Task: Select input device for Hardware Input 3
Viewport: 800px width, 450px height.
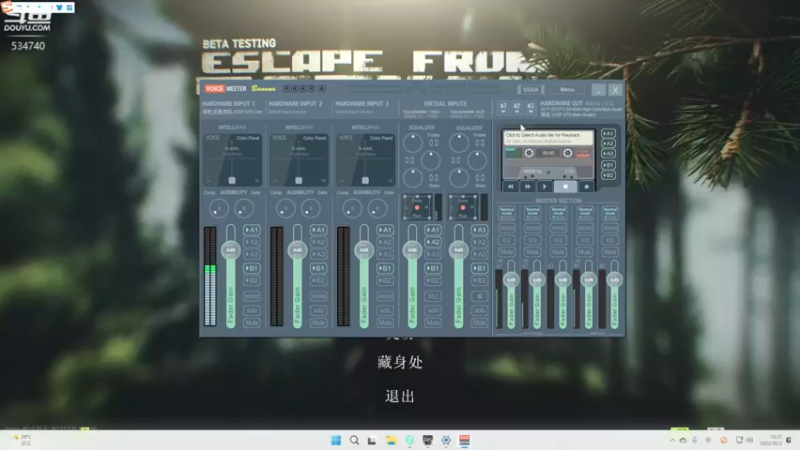Action: 354,112
